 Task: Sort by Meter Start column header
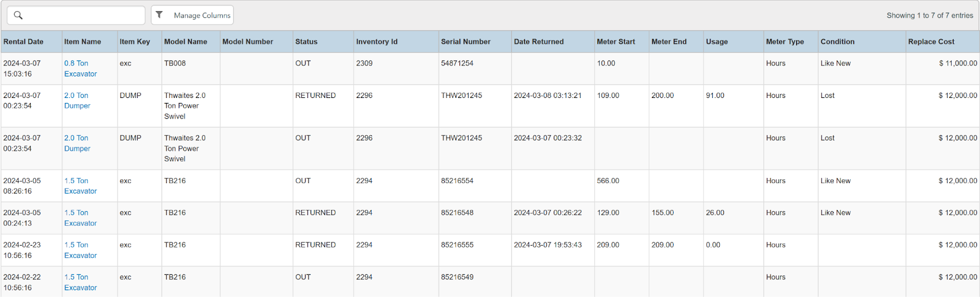(x=616, y=42)
